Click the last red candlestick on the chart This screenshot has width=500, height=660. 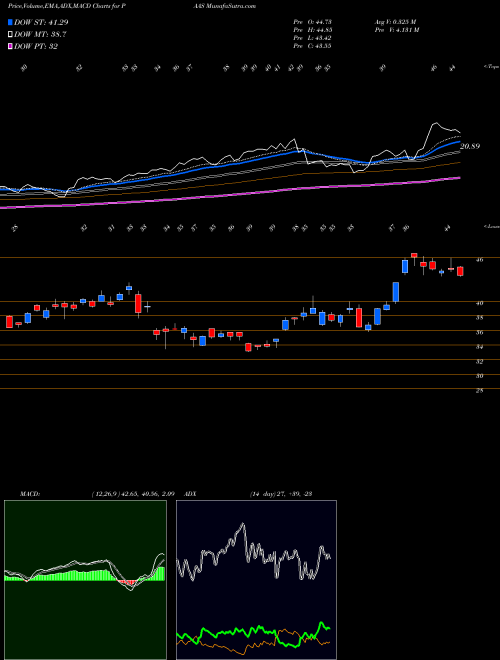(x=460, y=271)
